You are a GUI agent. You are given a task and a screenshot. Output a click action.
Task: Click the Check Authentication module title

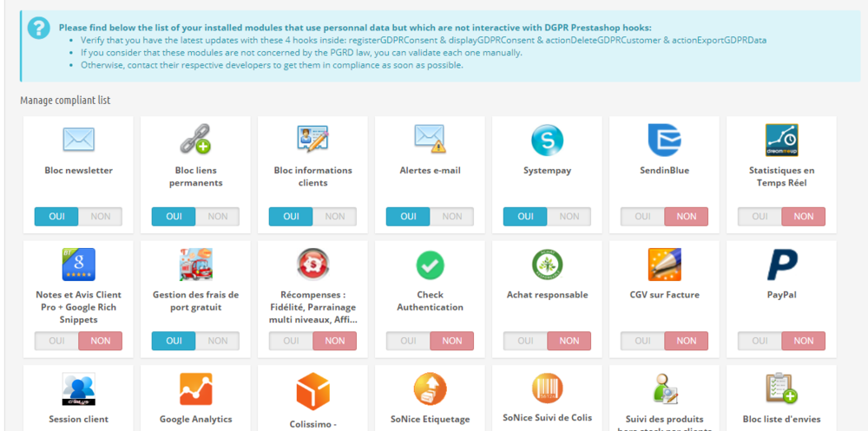pyautogui.click(x=431, y=301)
